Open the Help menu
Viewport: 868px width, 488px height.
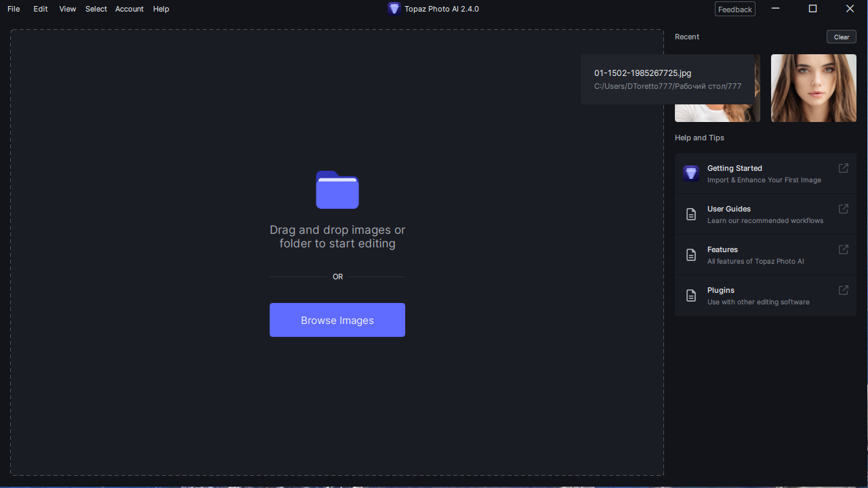(x=161, y=9)
